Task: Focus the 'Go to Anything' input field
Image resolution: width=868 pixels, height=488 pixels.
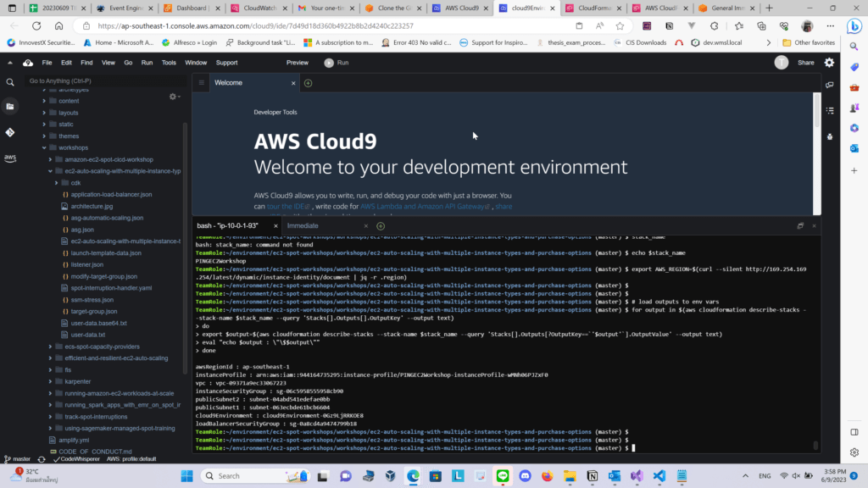Action: click(105, 80)
